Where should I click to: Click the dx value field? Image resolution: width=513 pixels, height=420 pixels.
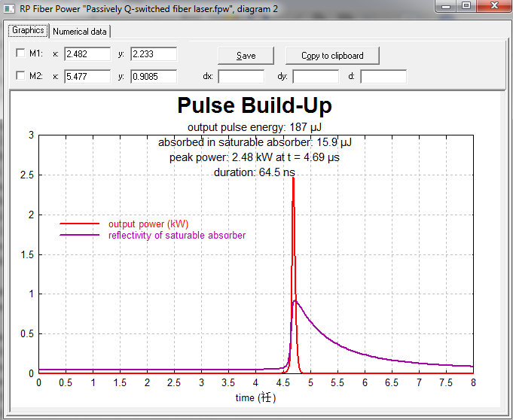[241, 77]
